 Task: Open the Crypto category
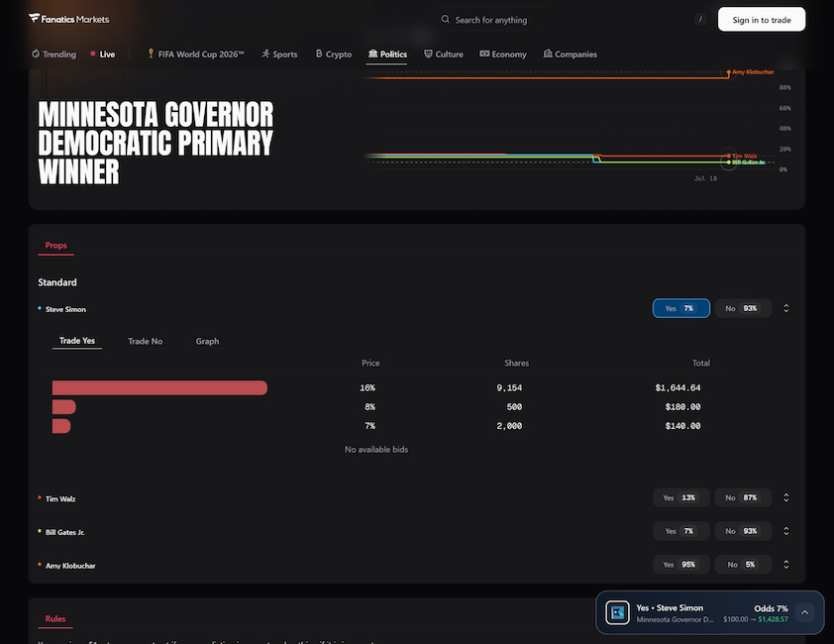[334, 54]
